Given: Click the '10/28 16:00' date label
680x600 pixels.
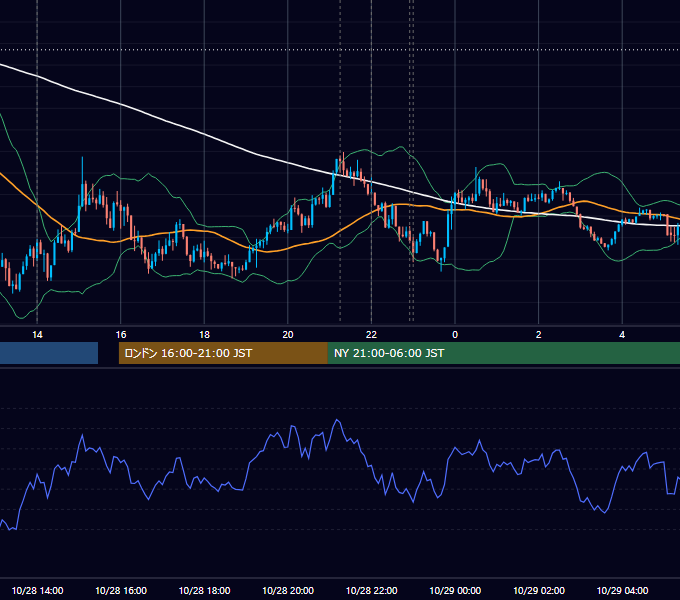Looking at the screenshot, I should tap(121, 591).
